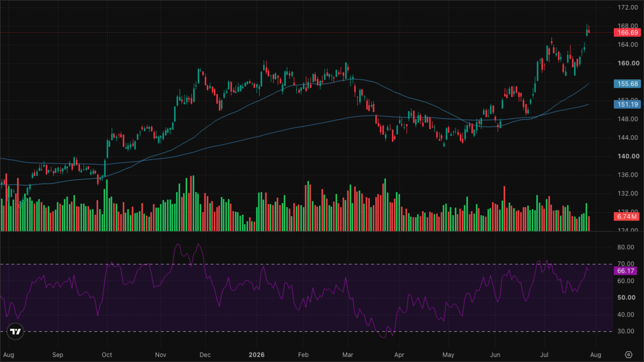Image resolution: width=644 pixels, height=362 pixels.
Task: Click the 2026 year label on time axis
Action: click(x=257, y=355)
